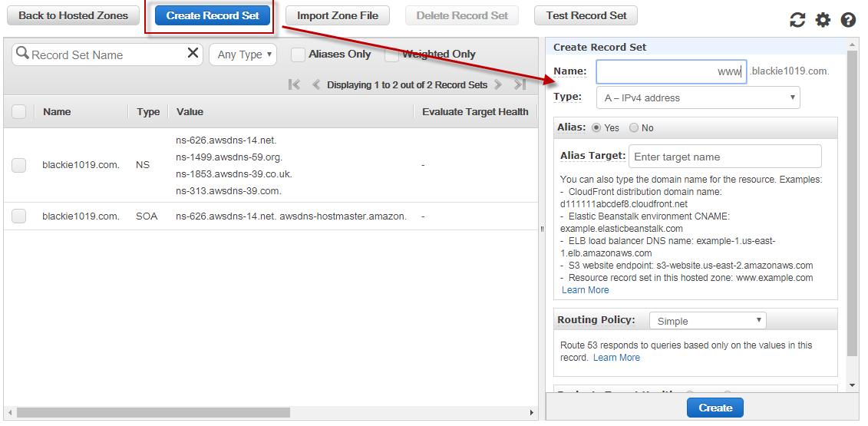Open the Any Type filter dropdown
Viewport: 868px width, 426px height.
[243, 54]
